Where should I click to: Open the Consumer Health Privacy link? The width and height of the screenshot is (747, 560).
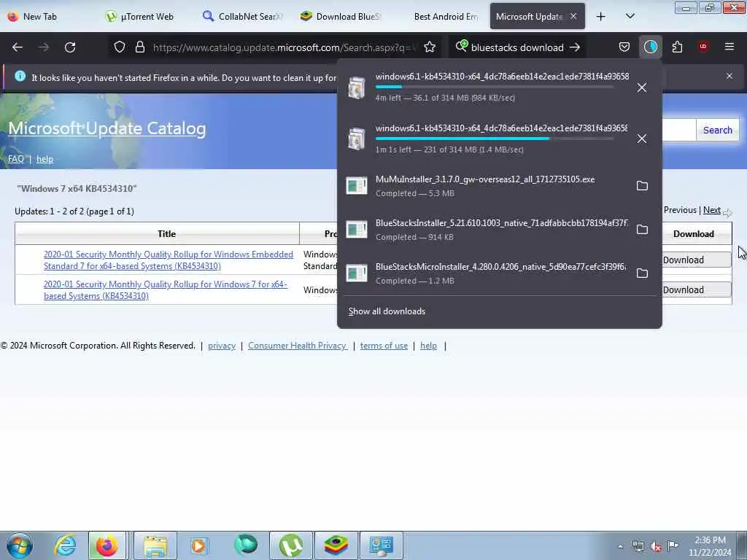[298, 346]
